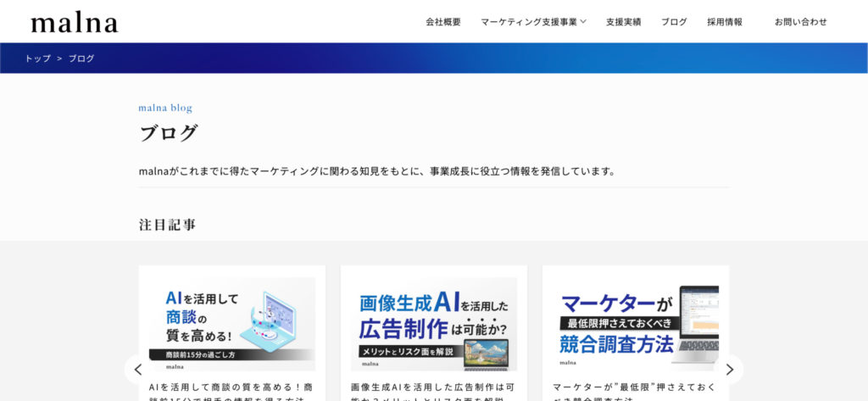868x401 pixels.
Task: Open the 採用情報 page
Action: click(x=725, y=22)
